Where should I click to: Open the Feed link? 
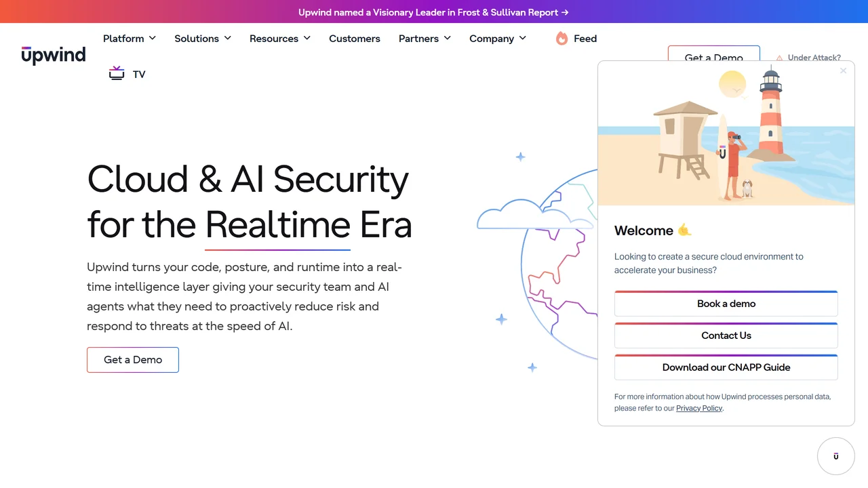pyautogui.click(x=585, y=39)
